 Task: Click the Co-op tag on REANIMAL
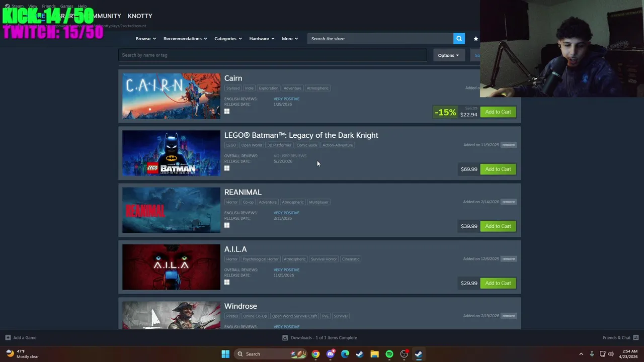click(248, 202)
